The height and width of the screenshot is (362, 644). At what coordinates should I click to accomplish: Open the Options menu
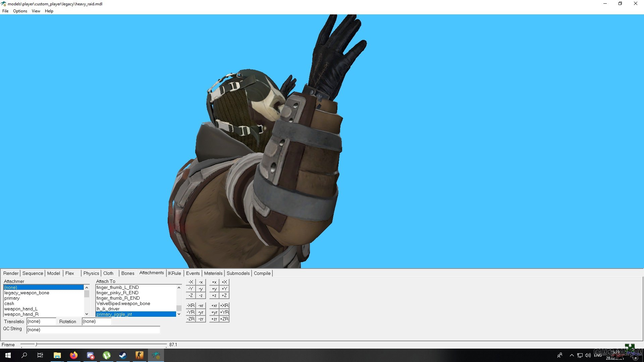[20, 11]
